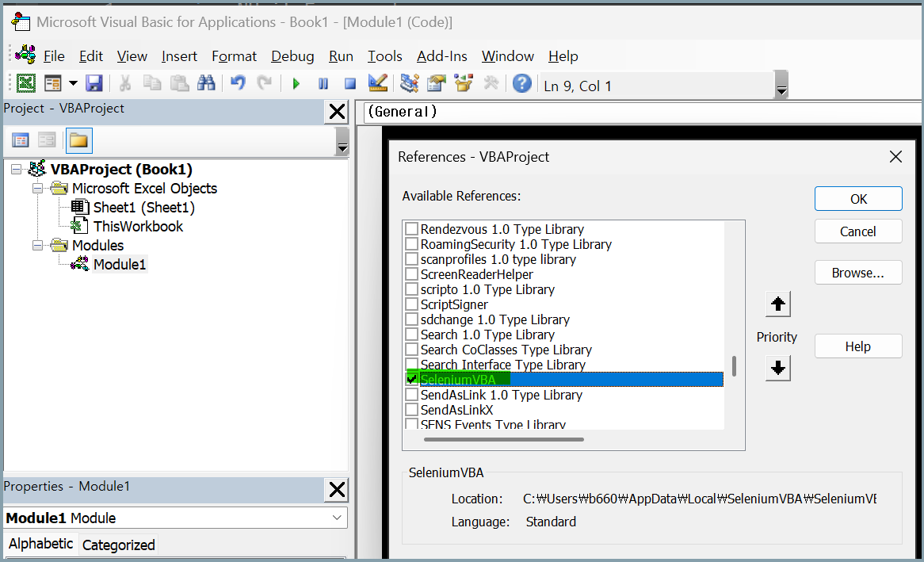924x562 pixels.
Task: Open the Debug menu
Action: 292,56
